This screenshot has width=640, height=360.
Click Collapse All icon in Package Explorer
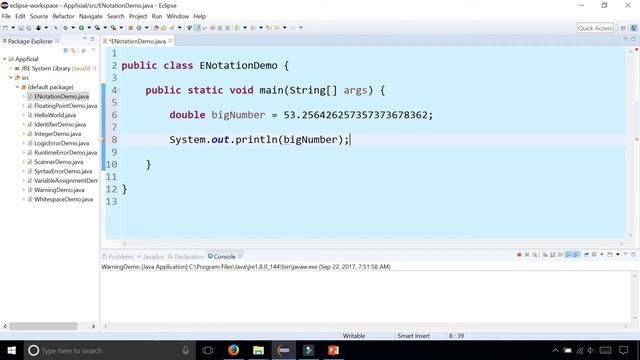point(66,51)
